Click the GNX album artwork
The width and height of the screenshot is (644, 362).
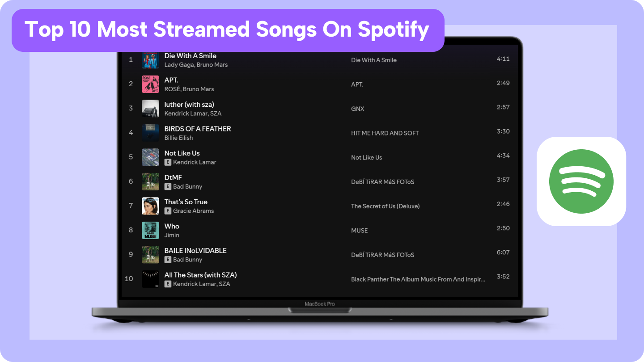point(150,108)
